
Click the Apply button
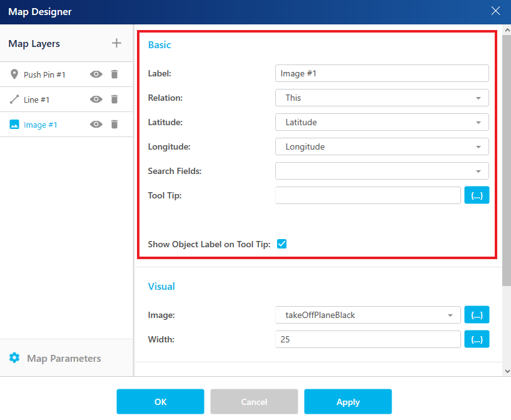(x=348, y=401)
